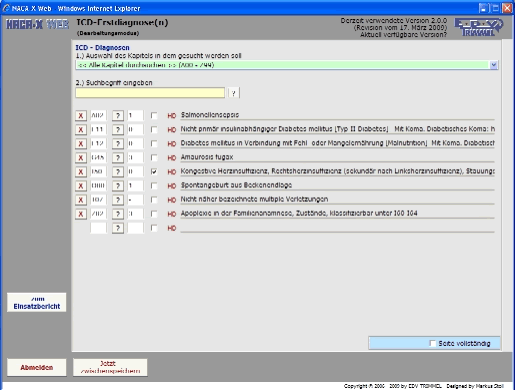Open code lookup for Spontangeburt row
This screenshot has width=515, height=390.
118,186
